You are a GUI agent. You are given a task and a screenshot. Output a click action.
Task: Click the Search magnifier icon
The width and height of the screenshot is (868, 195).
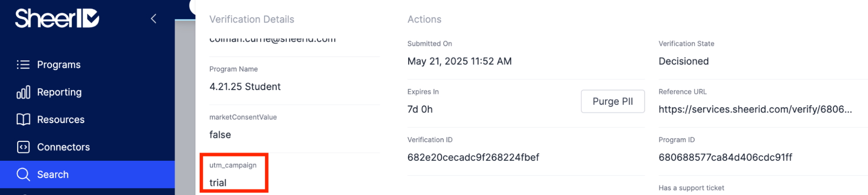(23, 174)
